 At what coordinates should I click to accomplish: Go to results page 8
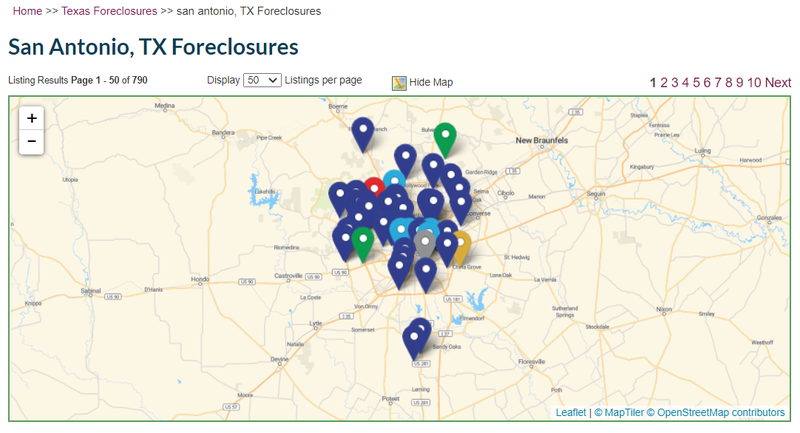click(729, 83)
